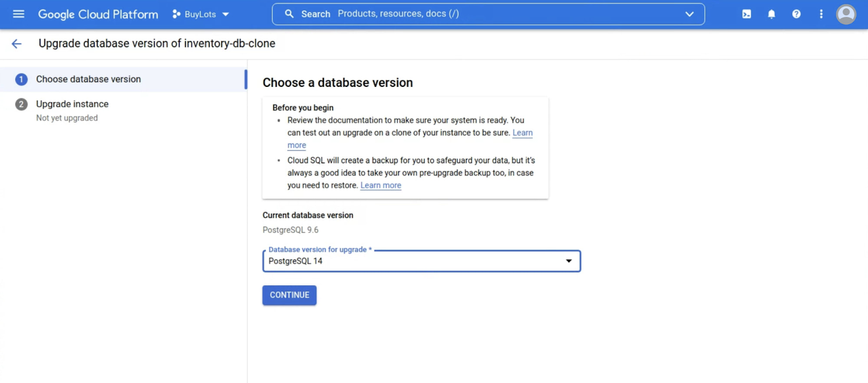Click the step 1 number badge

pyautogui.click(x=21, y=79)
